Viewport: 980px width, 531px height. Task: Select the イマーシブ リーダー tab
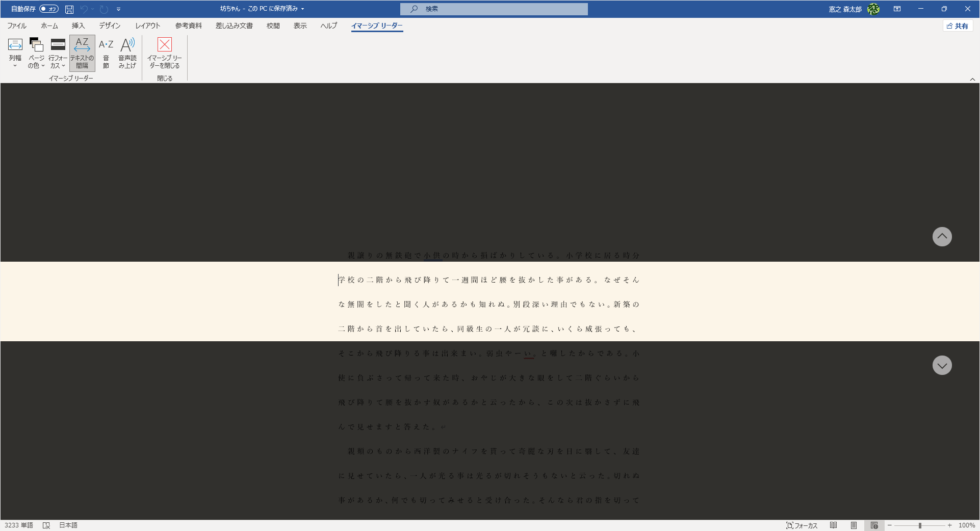377,26
